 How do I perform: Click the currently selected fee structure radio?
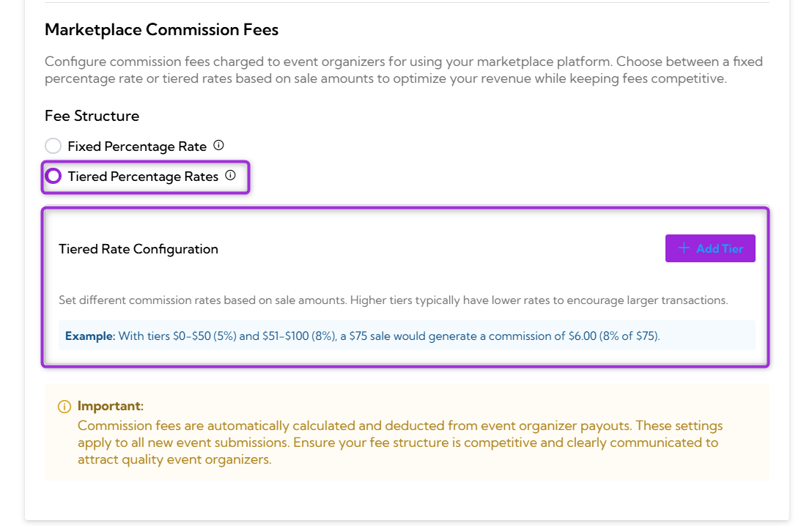[53, 176]
